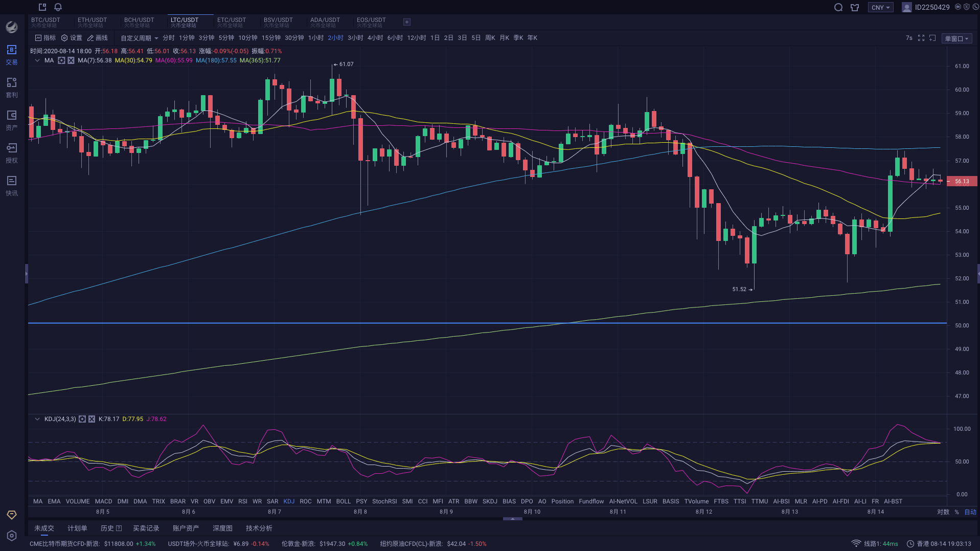The image size is (980, 551).
Task: Open the 指标 indicators panel
Action: [46, 37]
